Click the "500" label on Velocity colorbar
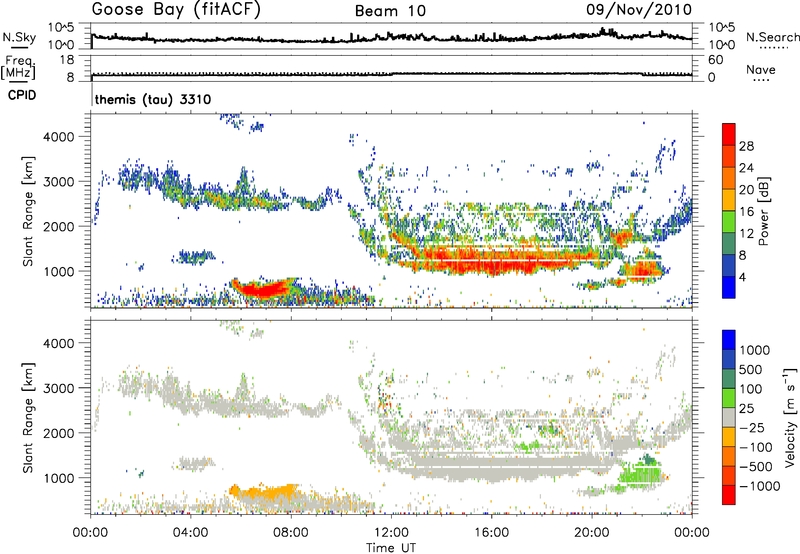Image resolution: width=800 pixels, height=554 pixels. point(751,369)
